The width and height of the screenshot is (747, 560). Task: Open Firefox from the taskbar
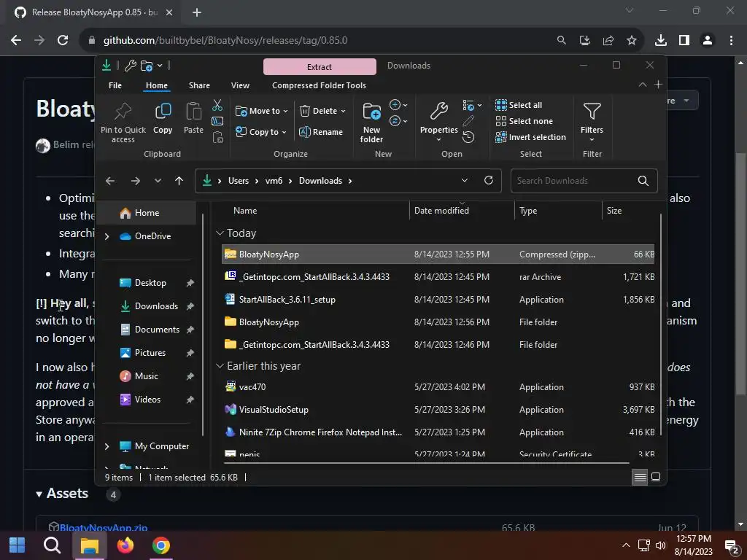click(125, 545)
